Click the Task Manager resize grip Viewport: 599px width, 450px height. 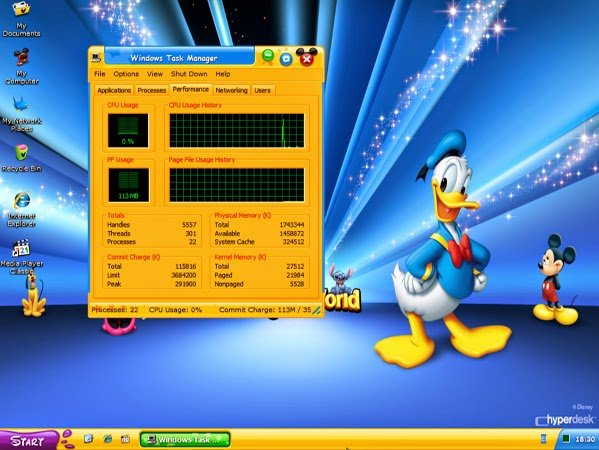point(317,311)
